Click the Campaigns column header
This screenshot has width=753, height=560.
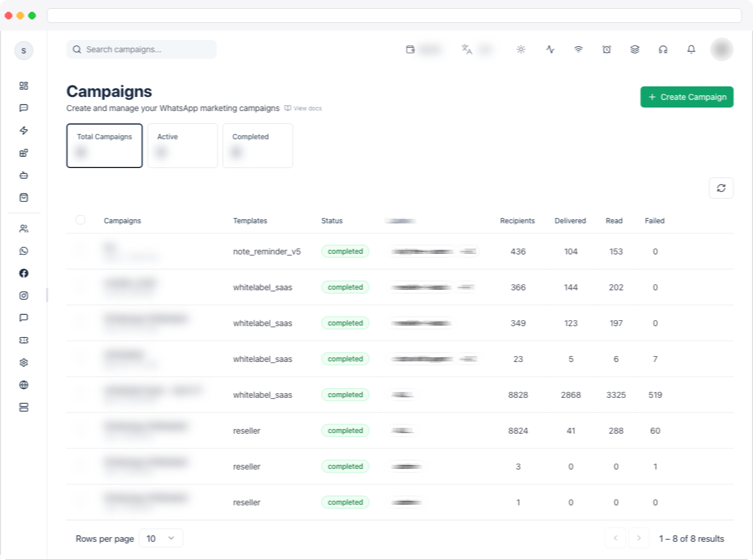(x=122, y=221)
